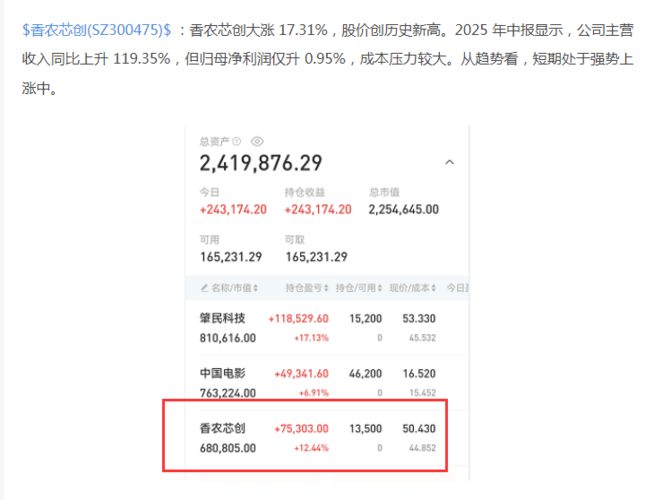Click 中国电影 cost price 15.452

(422, 393)
